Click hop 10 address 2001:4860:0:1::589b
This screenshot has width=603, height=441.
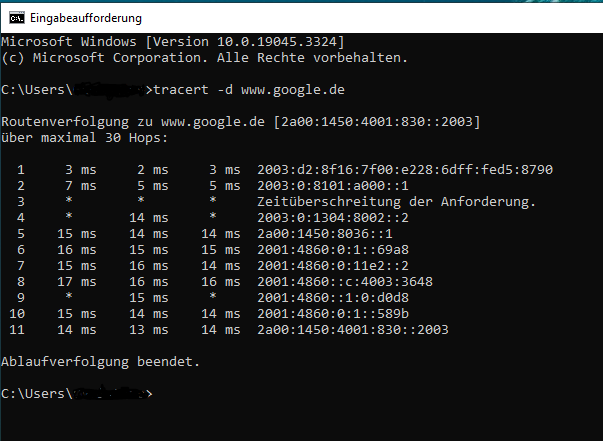pos(333,314)
